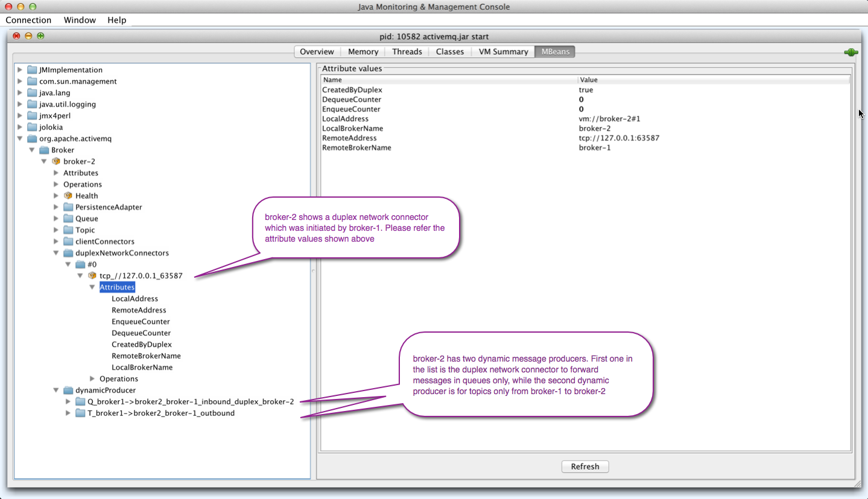This screenshot has height=499, width=868.
Task: Collapse the selected Attributes node under tcp connector
Action: click(x=92, y=287)
